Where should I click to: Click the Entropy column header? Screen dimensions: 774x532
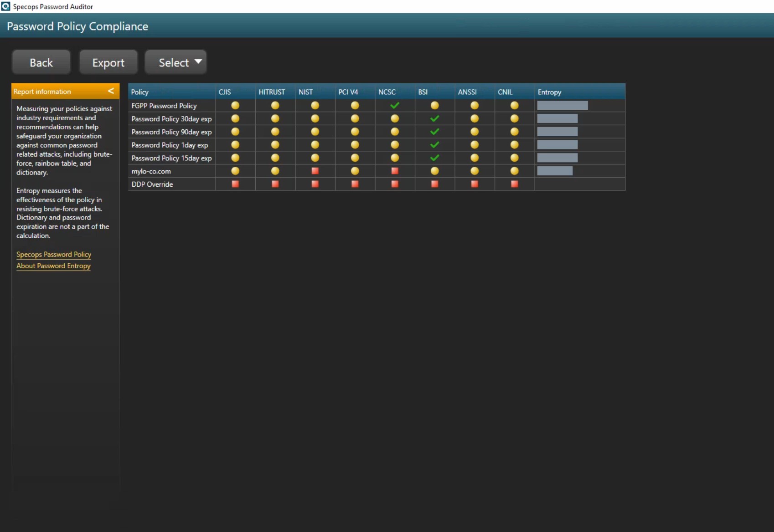click(580, 92)
